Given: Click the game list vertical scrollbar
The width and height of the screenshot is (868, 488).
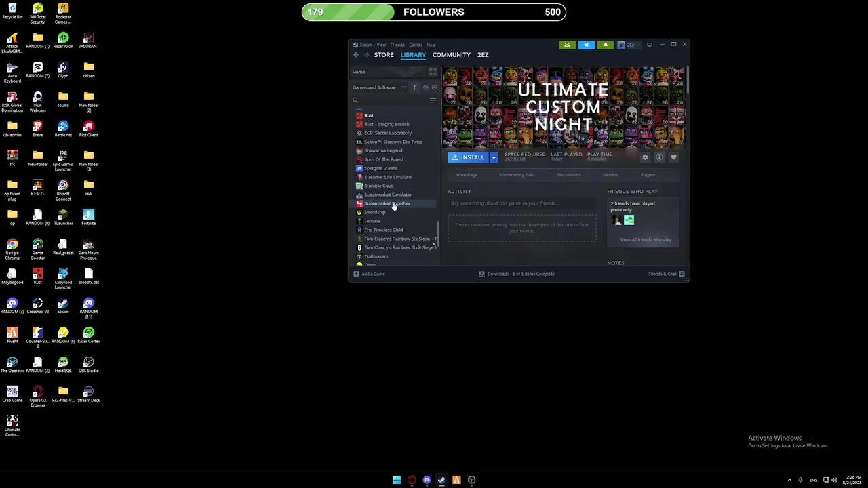Looking at the screenshot, I should tap(438, 234).
